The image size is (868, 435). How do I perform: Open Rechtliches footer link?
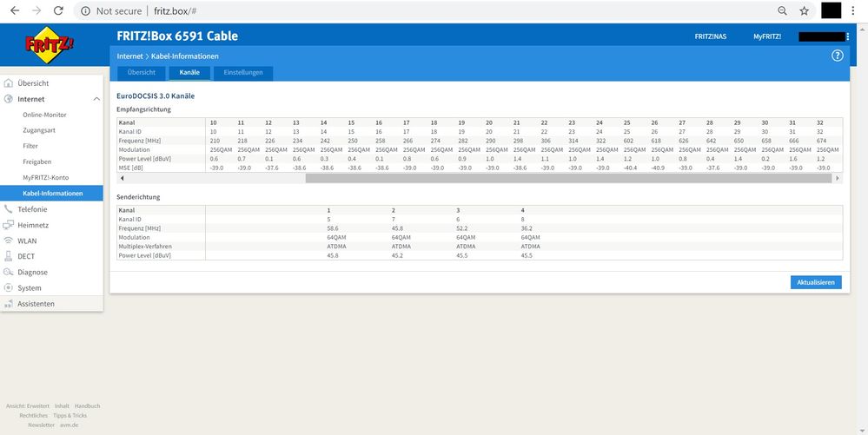click(34, 415)
